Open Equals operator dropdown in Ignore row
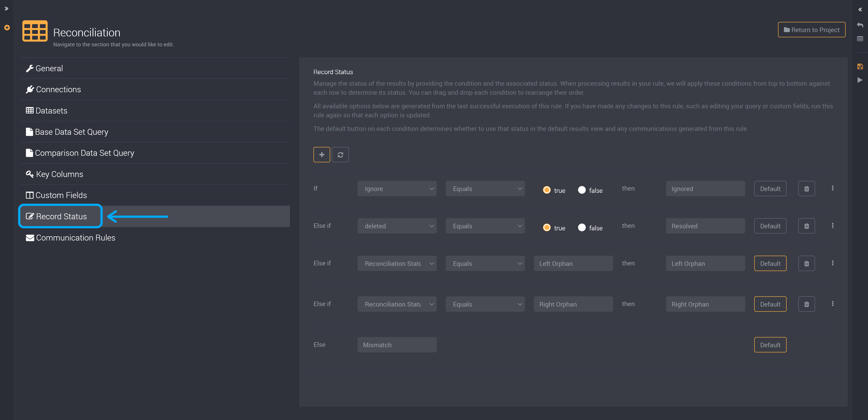The image size is (868, 420). [485, 189]
